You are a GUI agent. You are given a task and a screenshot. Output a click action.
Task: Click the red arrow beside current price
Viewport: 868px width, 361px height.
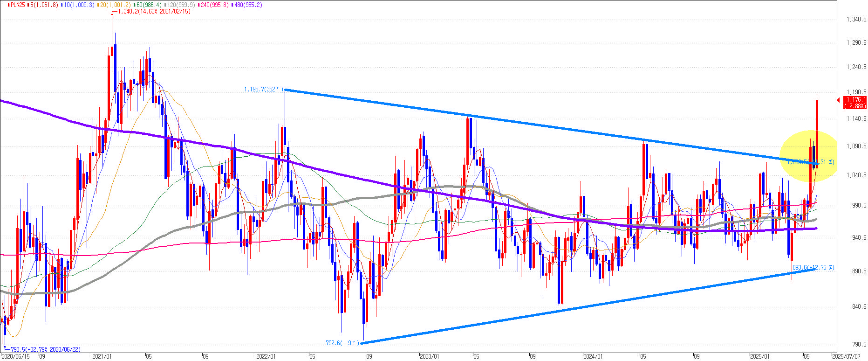pyautogui.click(x=839, y=100)
